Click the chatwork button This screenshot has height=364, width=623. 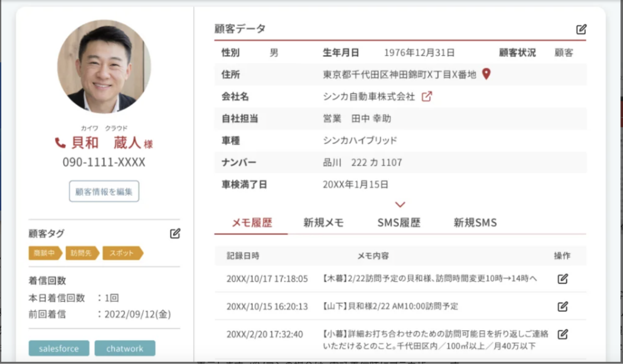click(125, 348)
